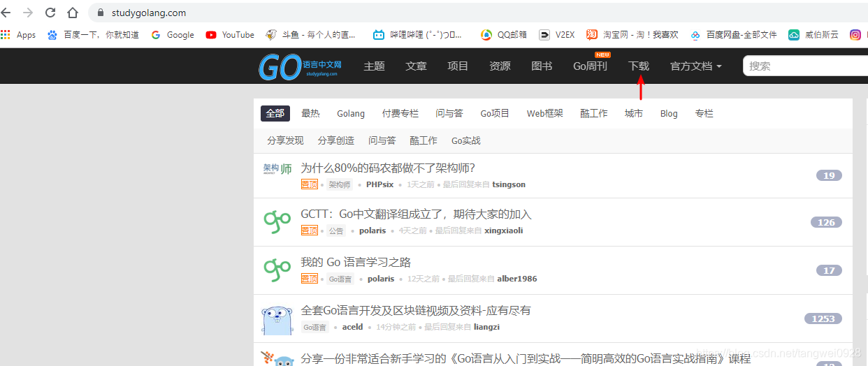Open the Go实战 sub-category
Screen dimensions: 868x366
[466, 140]
